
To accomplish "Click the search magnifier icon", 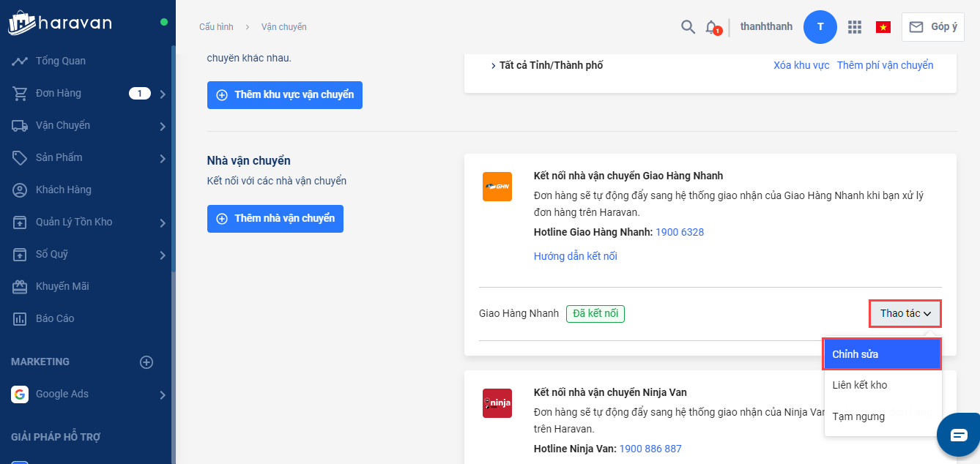I will point(688,27).
